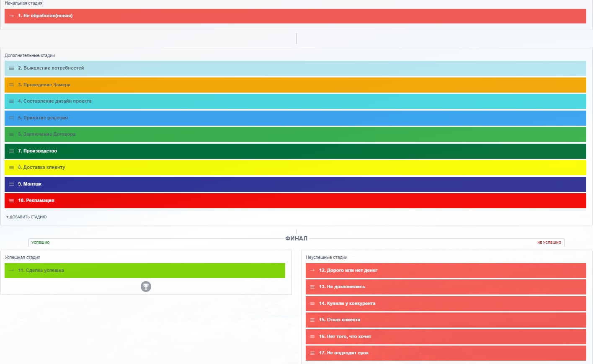This screenshot has height=364, width=593.
Task: Click the "Успешная стадия" section label
Action: [23, 257]
